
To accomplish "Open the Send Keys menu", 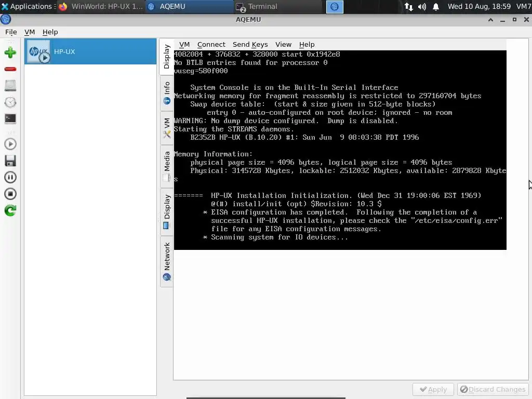I will [x=250, y=45].
